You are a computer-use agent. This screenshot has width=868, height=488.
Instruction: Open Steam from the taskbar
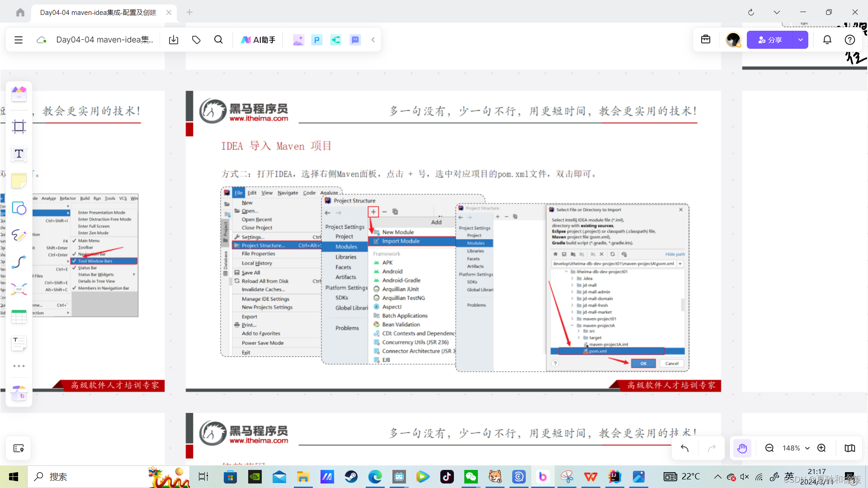351,477
